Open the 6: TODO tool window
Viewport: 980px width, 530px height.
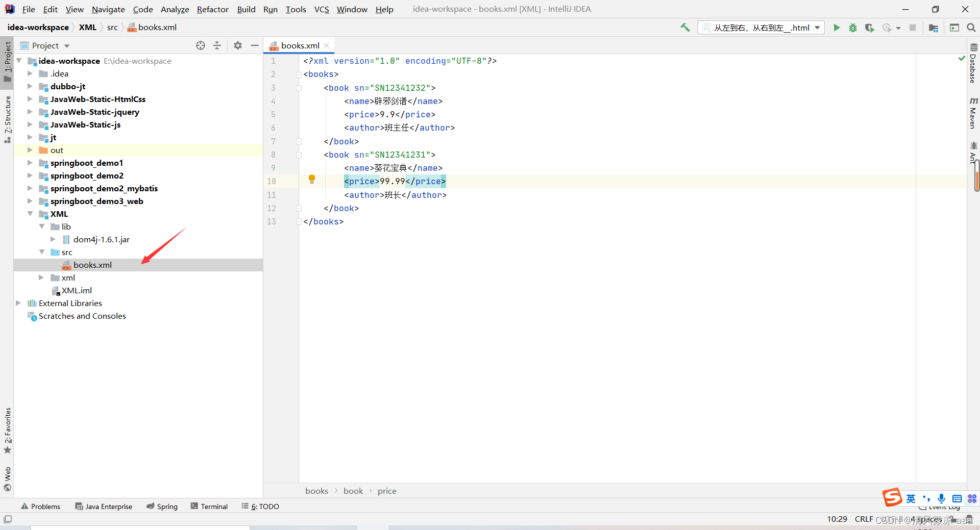(260, 507)
